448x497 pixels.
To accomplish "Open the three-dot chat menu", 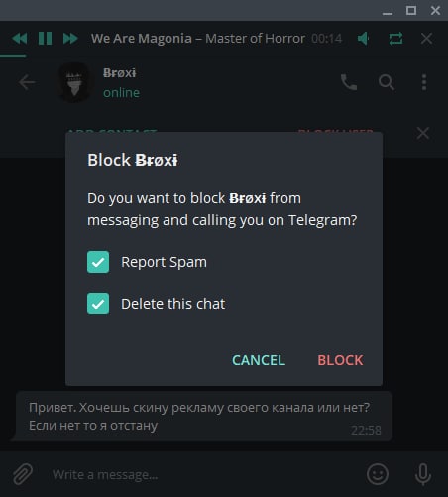I will coord(424,82).
